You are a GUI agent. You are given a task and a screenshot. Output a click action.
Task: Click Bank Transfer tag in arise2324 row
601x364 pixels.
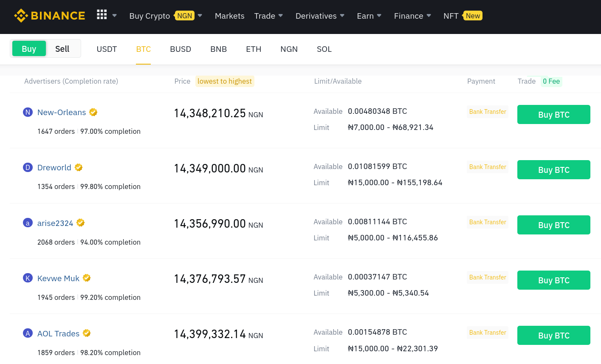click(x=488, y=222)
